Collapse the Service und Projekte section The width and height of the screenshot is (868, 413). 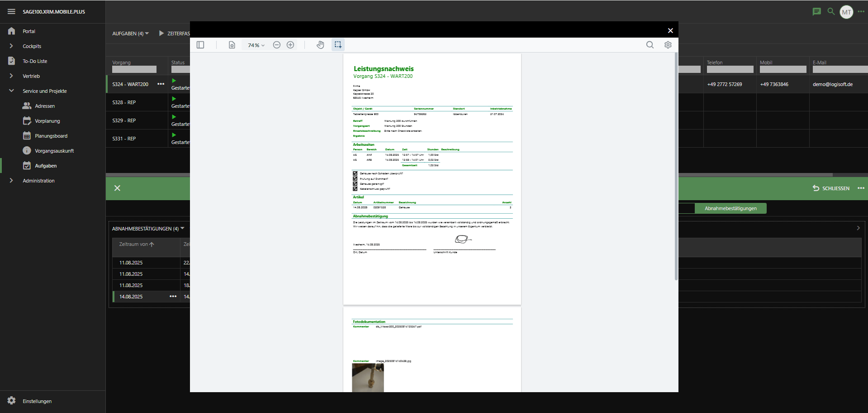point(11,91)
